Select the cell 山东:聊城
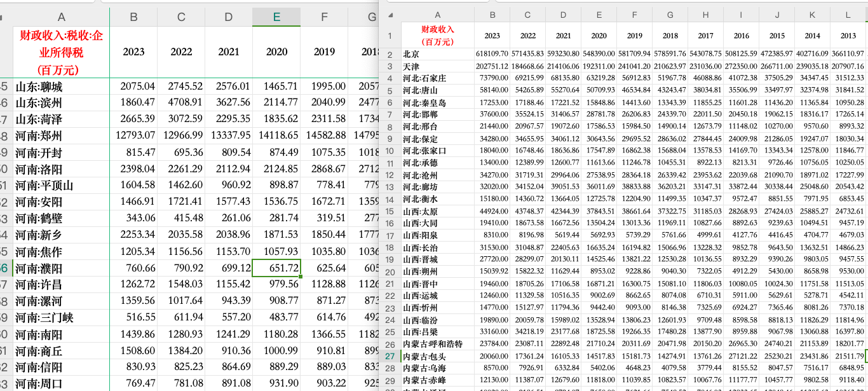The width and height of the screenshot is (868, 391). (x=61, y=86)
